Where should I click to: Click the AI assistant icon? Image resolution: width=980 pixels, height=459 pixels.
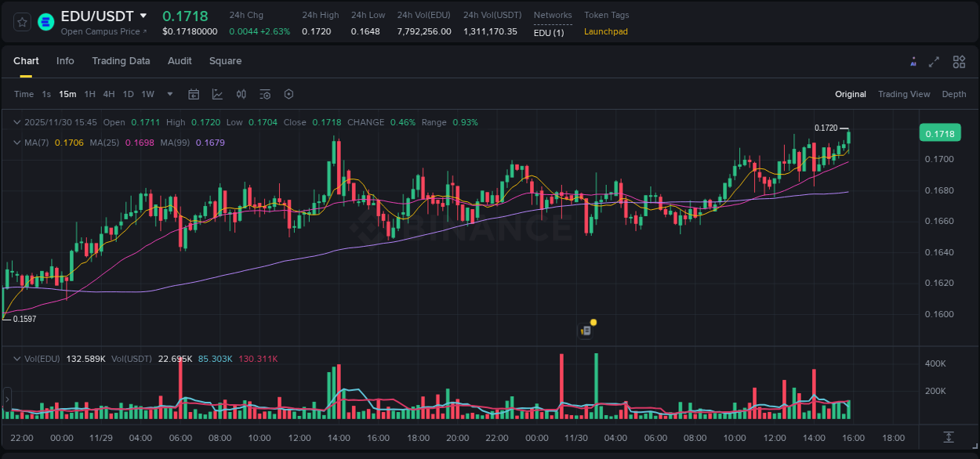pyautogui.click(x=913, y=61)
